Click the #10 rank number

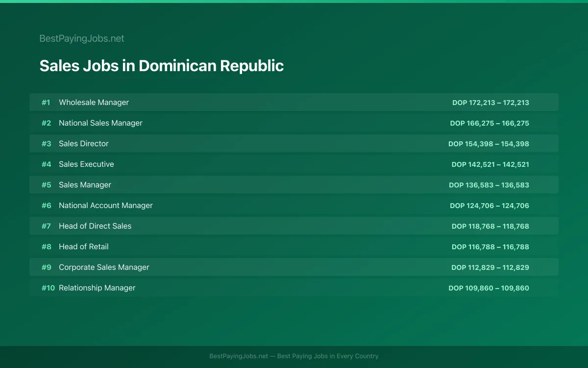(x=48, y=288)
